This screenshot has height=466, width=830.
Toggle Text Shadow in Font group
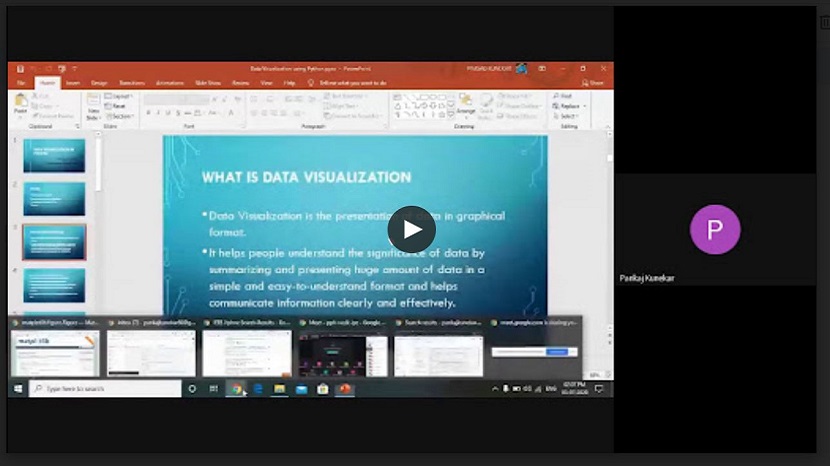tap(178, 113)
